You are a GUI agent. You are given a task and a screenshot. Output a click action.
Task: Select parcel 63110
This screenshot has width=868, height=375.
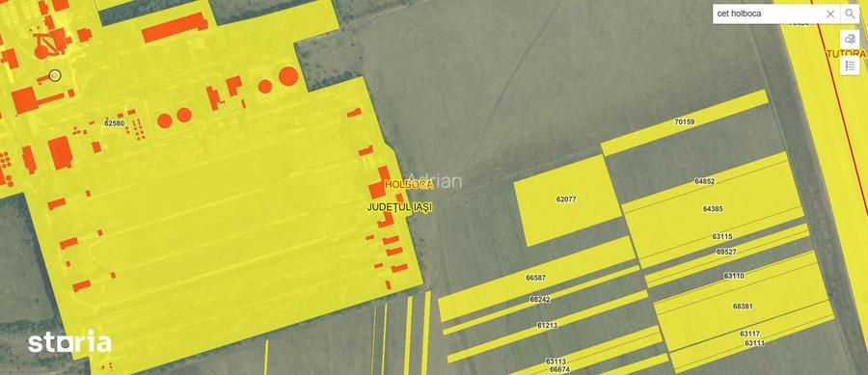[x=734, y=276]
